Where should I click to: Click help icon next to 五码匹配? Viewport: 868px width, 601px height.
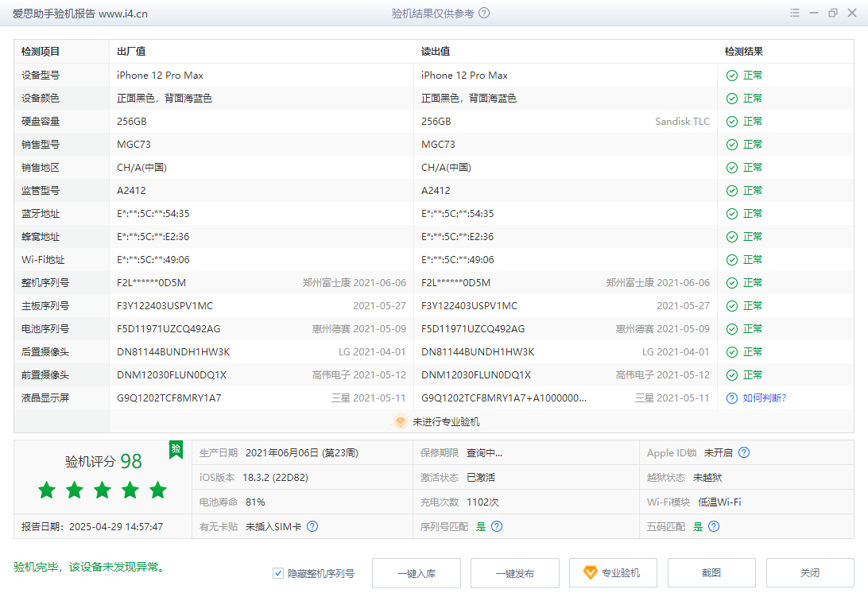714,526
